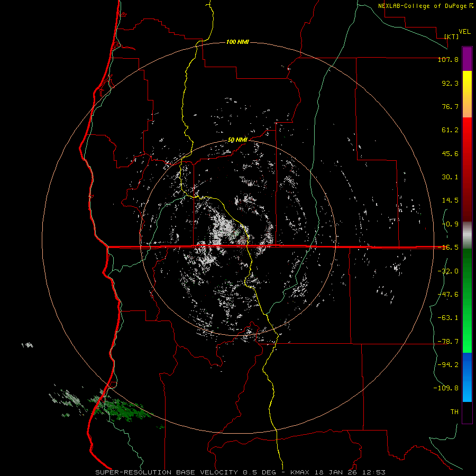Pick the blue color bar segment
The height and width of the screenshot is (476, 476).
[x=467, y=377]
